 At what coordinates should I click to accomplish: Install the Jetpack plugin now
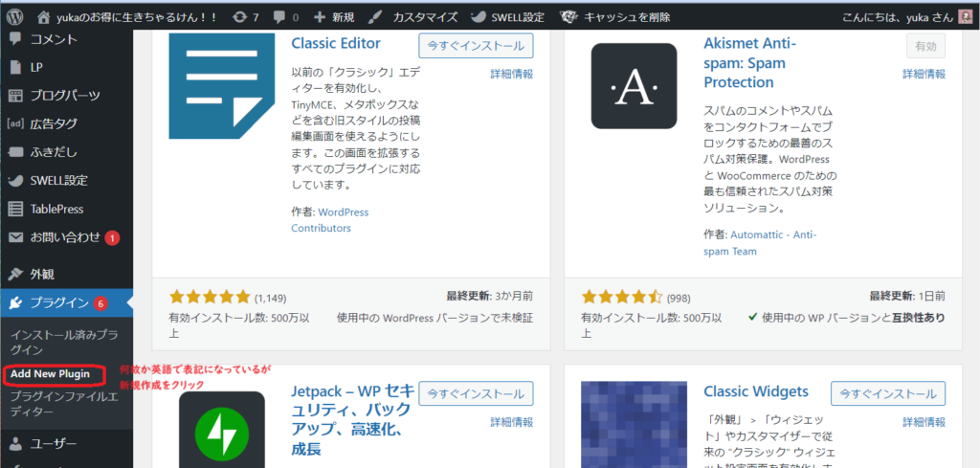[x=476, y=393]
